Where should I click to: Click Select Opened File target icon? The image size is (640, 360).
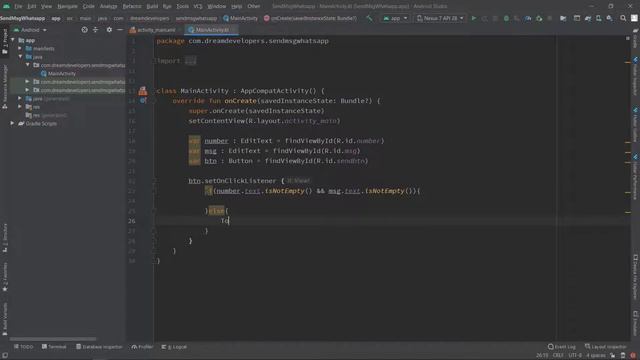coord(84,30)
